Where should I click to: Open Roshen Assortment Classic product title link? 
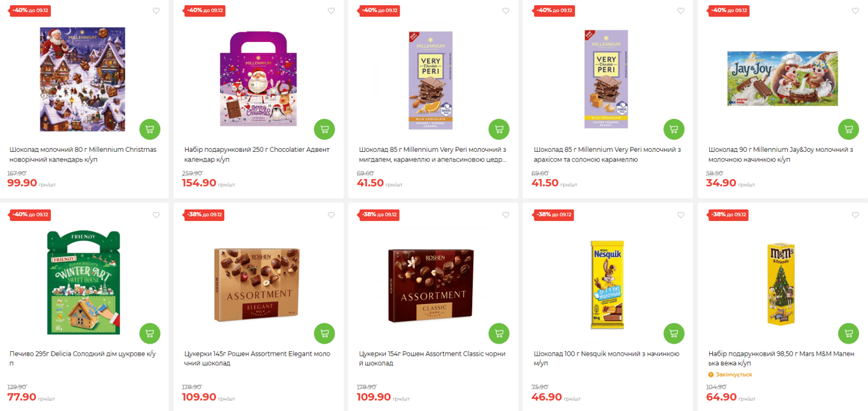pos(432,358)
